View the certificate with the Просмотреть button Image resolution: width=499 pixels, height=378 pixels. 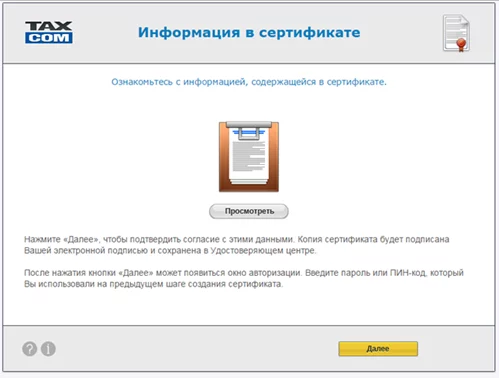click(x=249, y=211)
